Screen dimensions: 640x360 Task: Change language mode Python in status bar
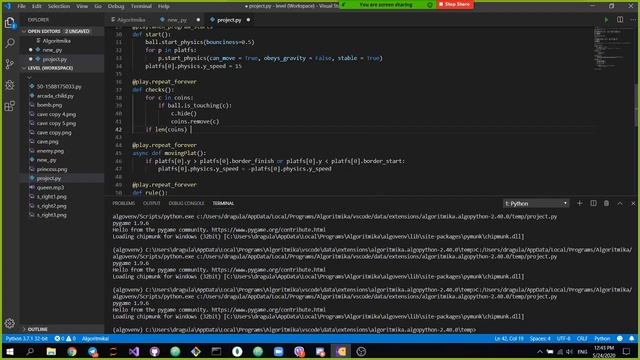coord(602,338)
